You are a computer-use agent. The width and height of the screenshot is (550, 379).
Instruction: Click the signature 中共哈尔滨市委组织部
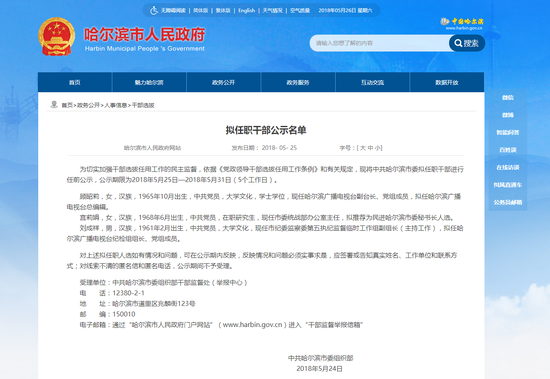click(x=321, y=358)
